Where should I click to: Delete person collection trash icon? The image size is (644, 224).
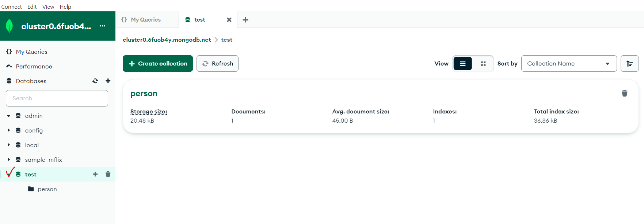(625, 93)
